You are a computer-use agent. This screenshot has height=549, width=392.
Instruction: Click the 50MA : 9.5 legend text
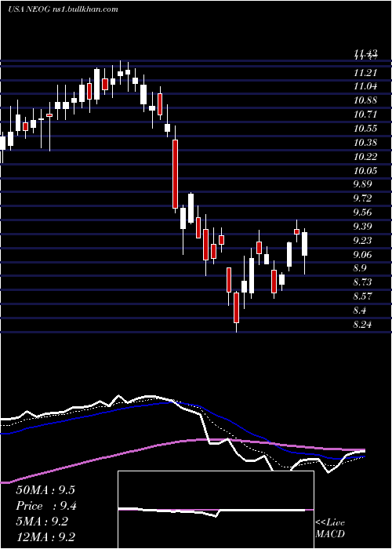click(45, 490)
